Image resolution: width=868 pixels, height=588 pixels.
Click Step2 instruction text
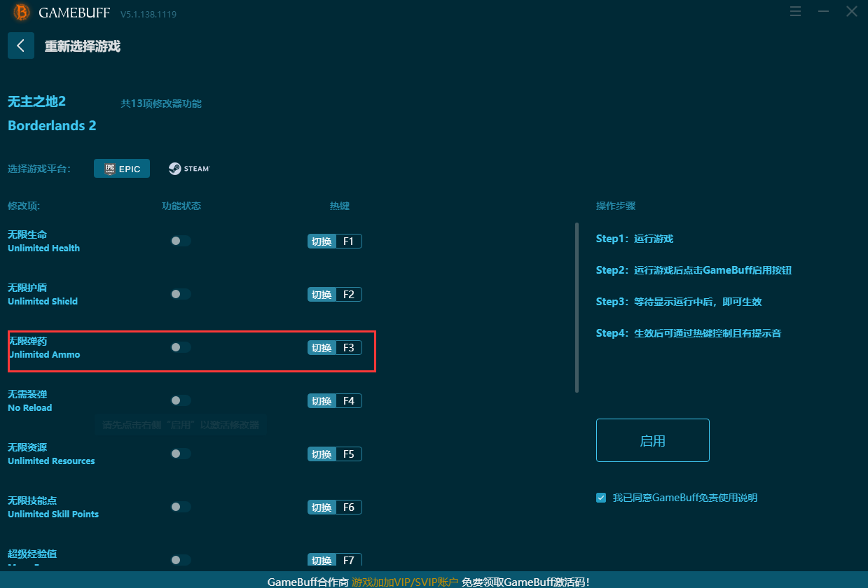tap(694, 270)
